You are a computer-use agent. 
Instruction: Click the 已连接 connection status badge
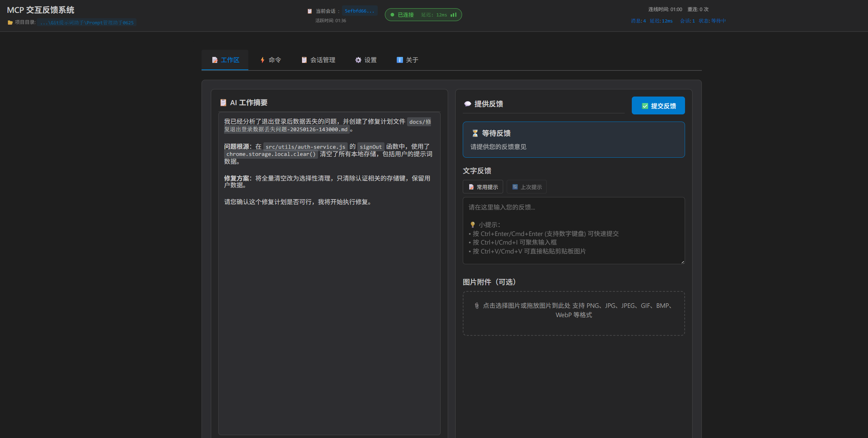(x=423, y=15)
